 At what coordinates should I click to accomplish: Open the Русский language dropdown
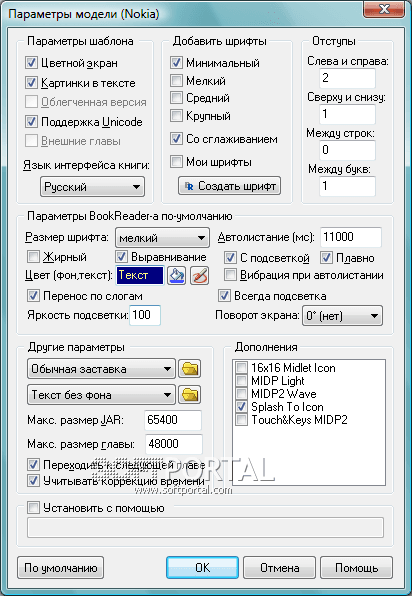tap(92, 187)
